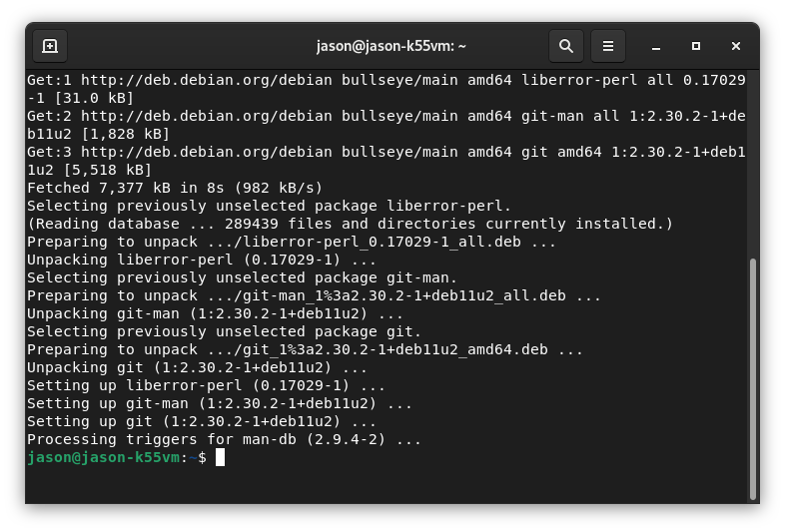Click the shell prompt jason@jason-k55vm
785x532 pixels.
pyautogui.click(x=103, y=457)
